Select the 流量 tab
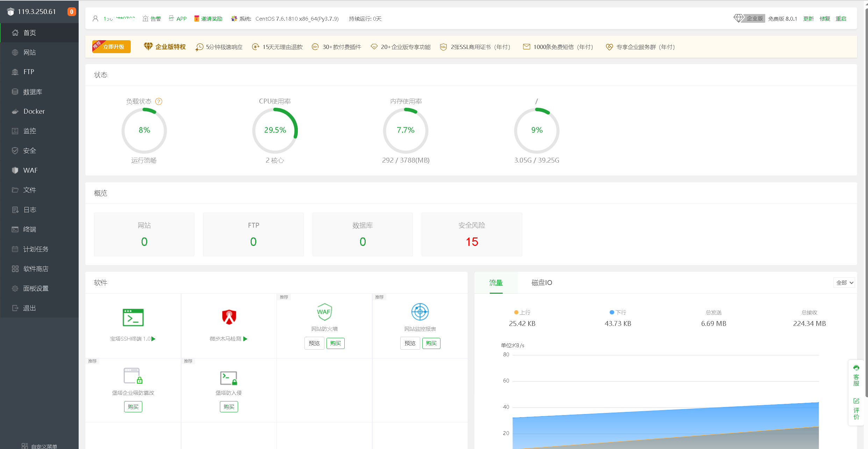The image size is (868, 449). [496, 283]
